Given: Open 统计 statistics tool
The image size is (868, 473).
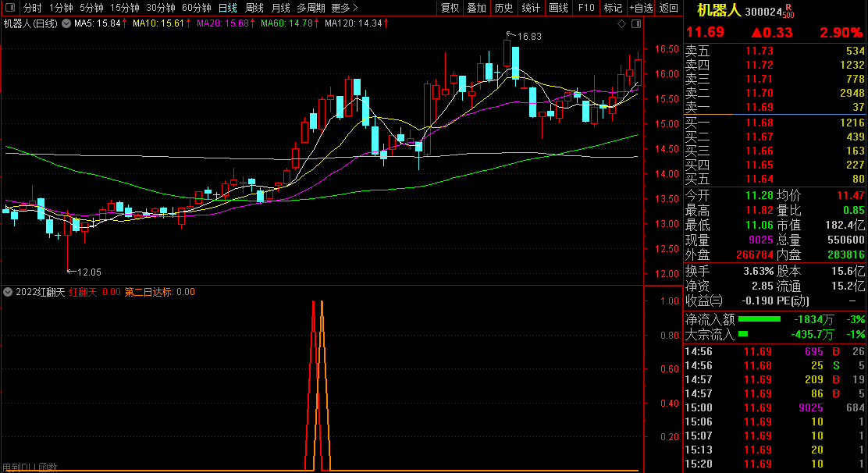Looking at the screenshot, I should pos(531,8).
